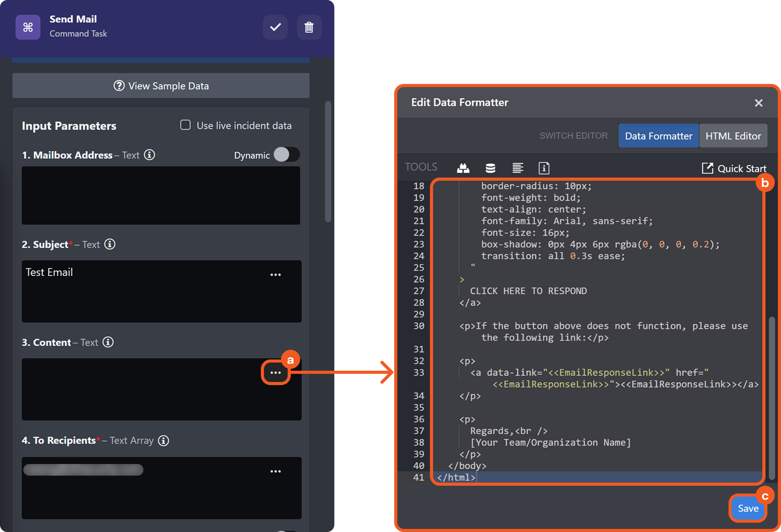781x532 pixels.
Task: Delete the Send Mail task via trash icon
Action: tap(309, 27)
